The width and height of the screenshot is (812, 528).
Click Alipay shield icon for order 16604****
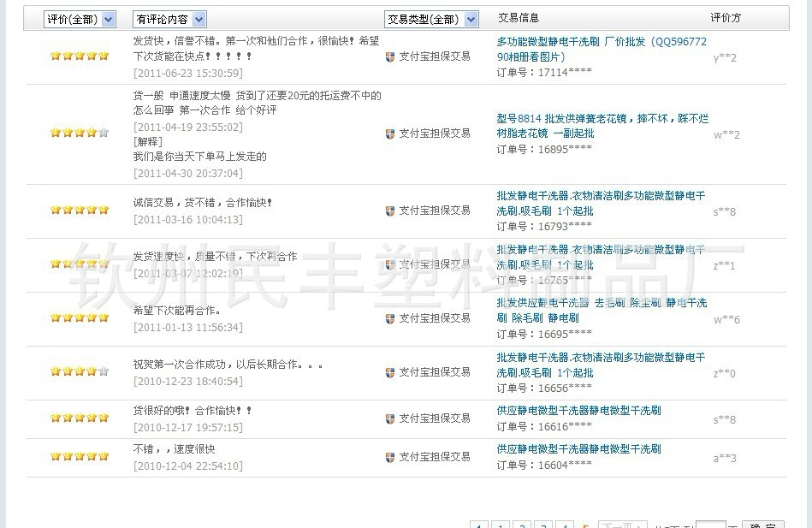tap(390, 457)
